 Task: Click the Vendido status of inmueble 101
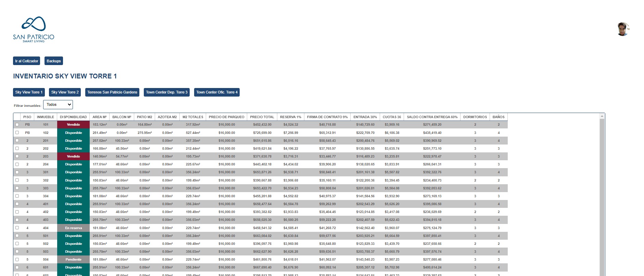tap(73, 125)
